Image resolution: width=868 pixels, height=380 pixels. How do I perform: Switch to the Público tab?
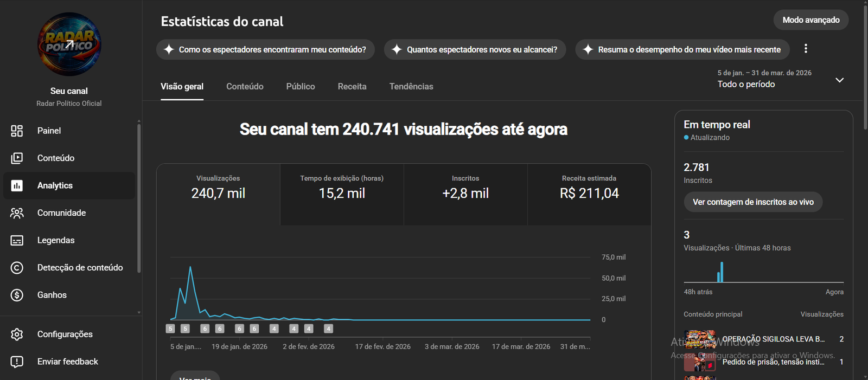301,87
